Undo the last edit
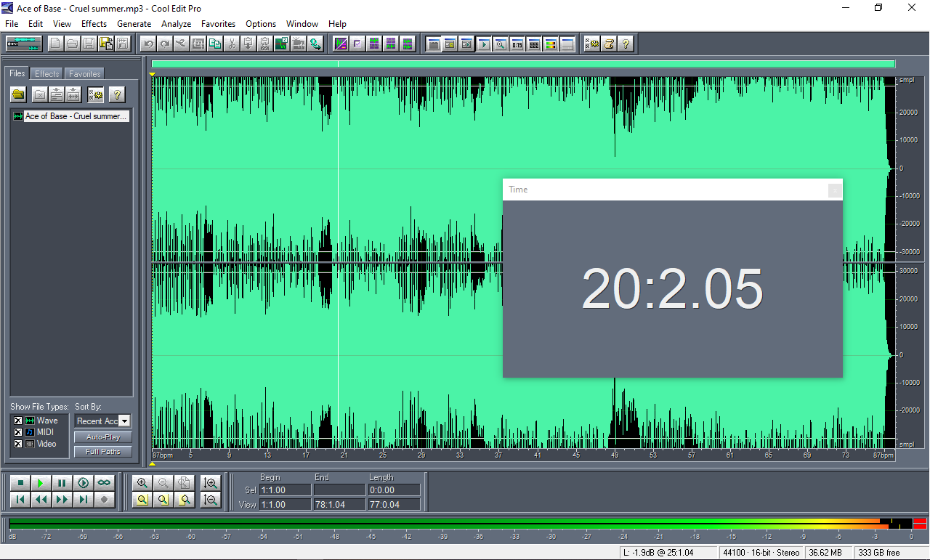 [x=148, y=44]
